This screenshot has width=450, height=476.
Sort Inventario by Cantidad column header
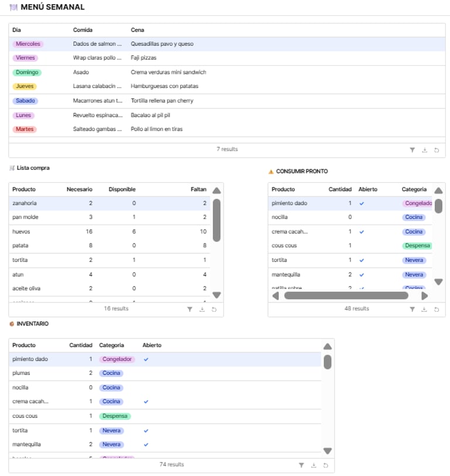tap(80, 345)
